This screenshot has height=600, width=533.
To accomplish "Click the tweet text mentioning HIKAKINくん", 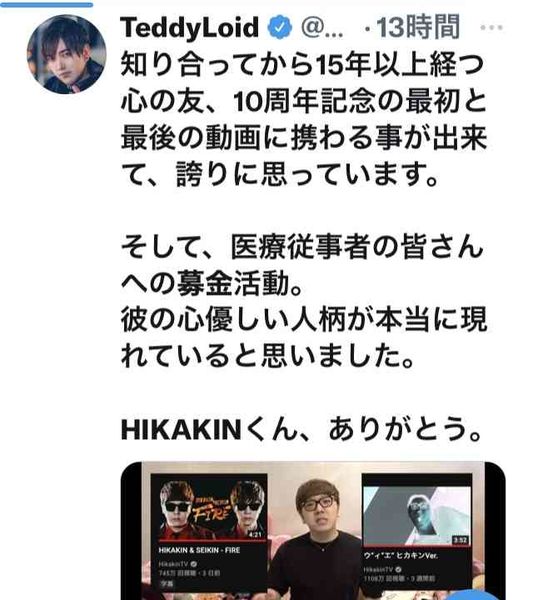I will coord(301,429).
